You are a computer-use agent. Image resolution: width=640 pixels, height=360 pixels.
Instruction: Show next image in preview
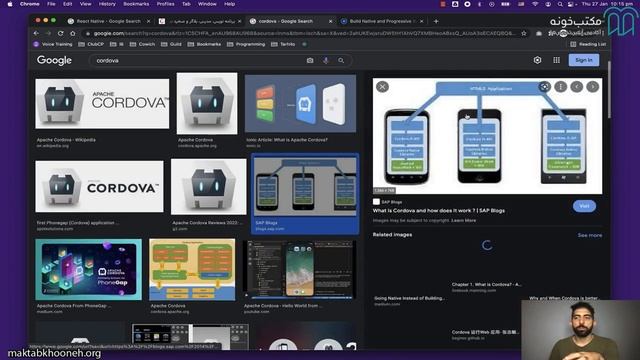592,87
